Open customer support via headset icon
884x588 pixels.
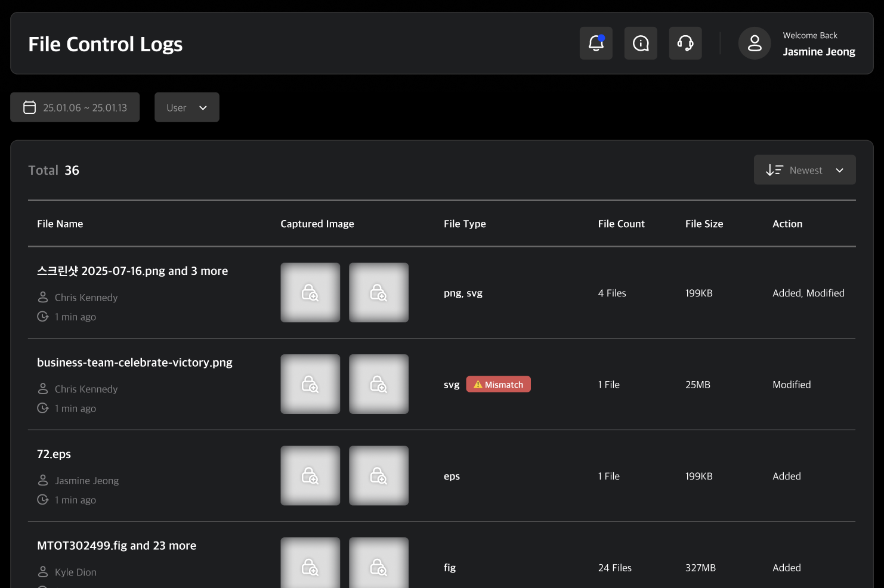(685, 43)
